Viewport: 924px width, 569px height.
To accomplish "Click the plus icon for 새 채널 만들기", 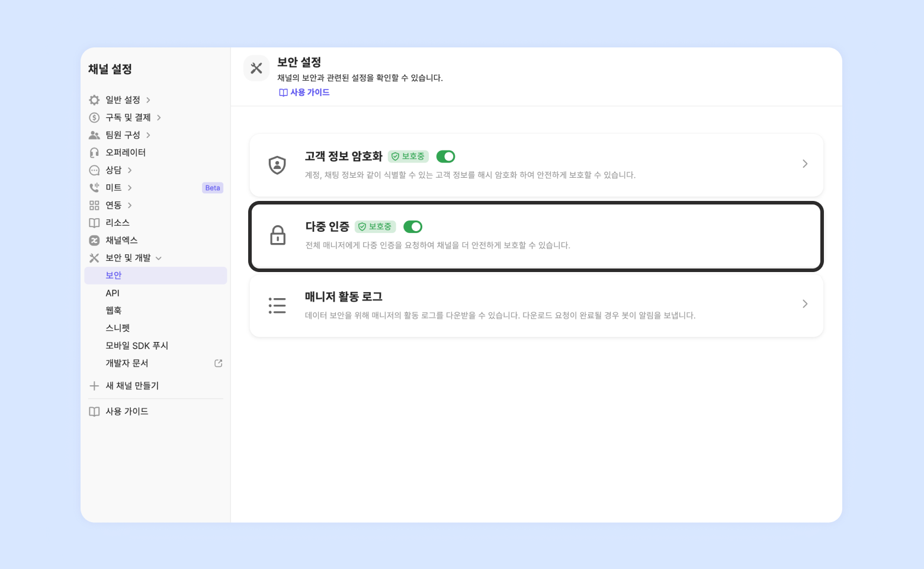I will tap(94, 386).
